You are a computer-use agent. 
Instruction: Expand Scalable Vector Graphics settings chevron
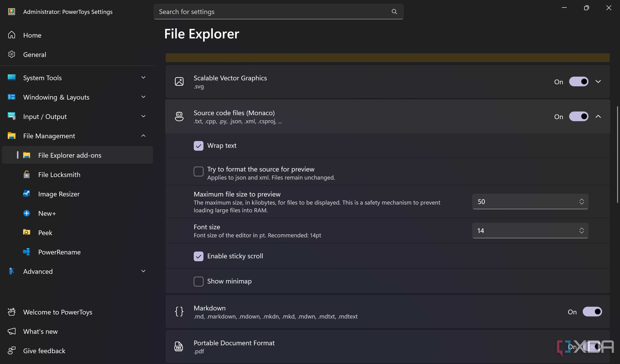(598, 81)
